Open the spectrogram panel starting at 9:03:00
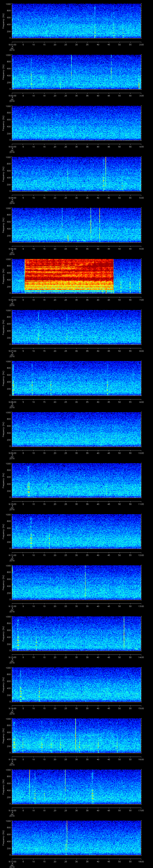 point(76,123)
